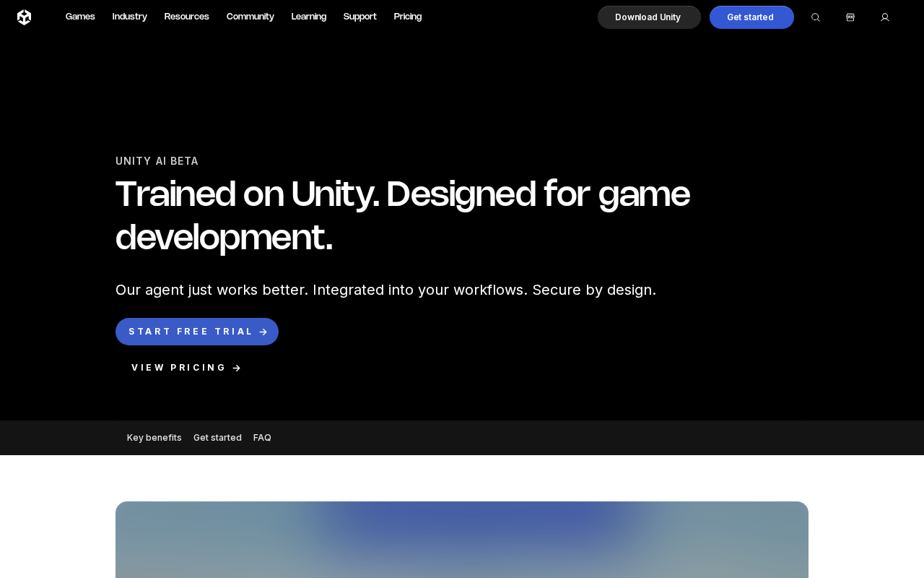Start the free trial
Screen dimensions: 924x578
point(197,332)
